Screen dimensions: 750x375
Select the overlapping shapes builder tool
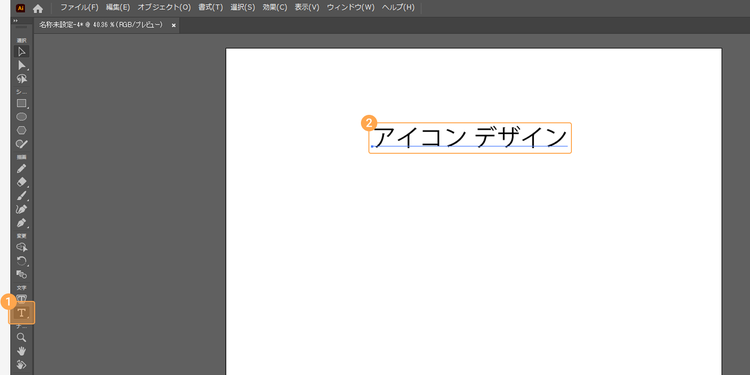(x=22, y=274)
